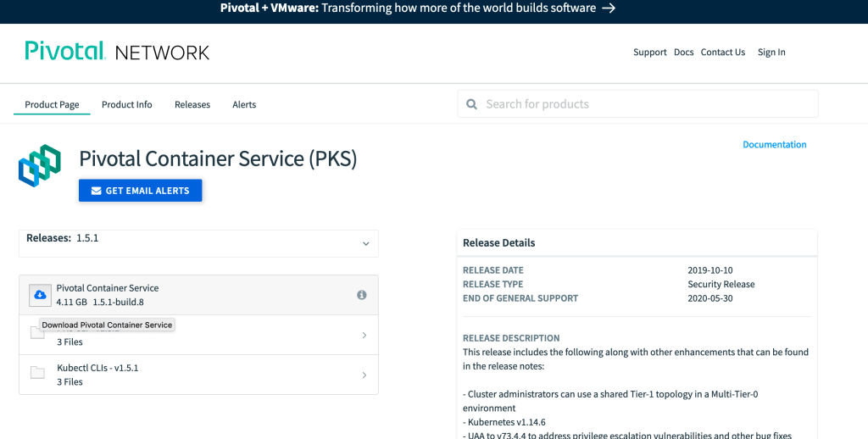Open the Support link in the header
868x439 pixels.
pyautogui.click(x=649, y=53)
